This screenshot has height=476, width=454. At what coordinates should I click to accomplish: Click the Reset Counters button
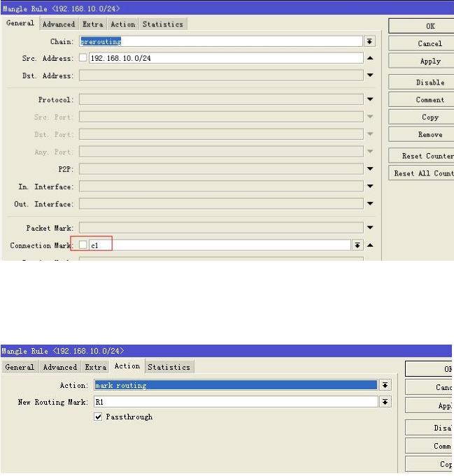(421, 156)
